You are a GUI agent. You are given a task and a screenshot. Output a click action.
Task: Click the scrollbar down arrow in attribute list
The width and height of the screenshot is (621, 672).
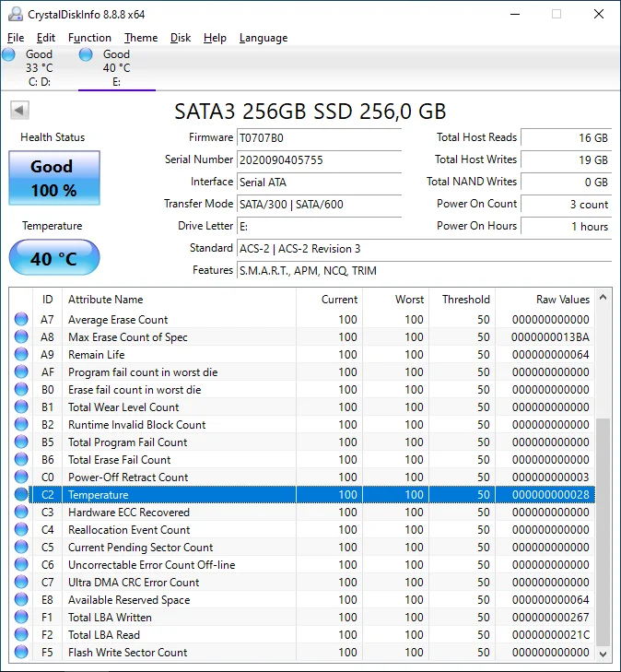(x=603, y=654)
